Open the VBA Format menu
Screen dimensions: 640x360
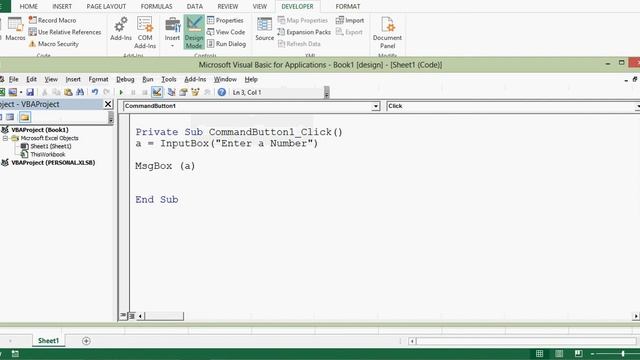(98, 79)
